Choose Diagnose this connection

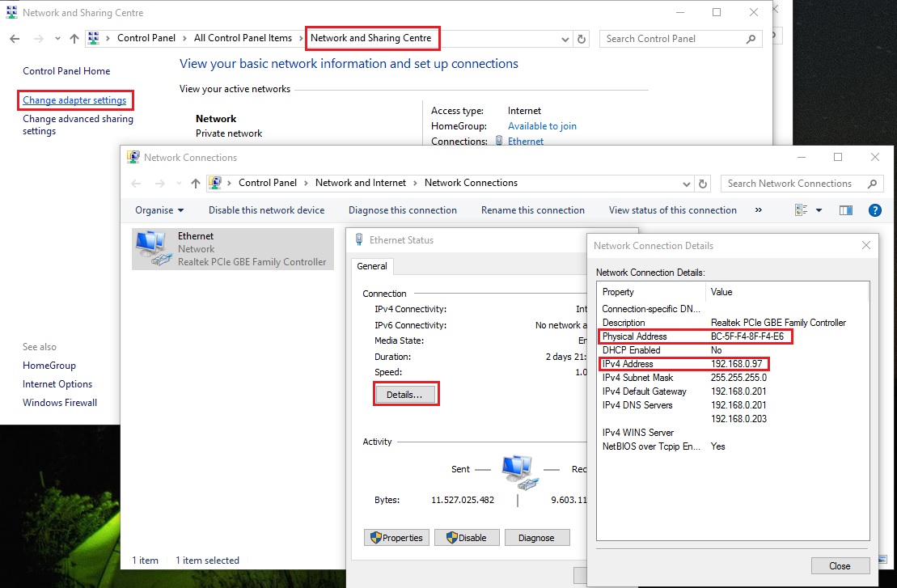point(402,210)
